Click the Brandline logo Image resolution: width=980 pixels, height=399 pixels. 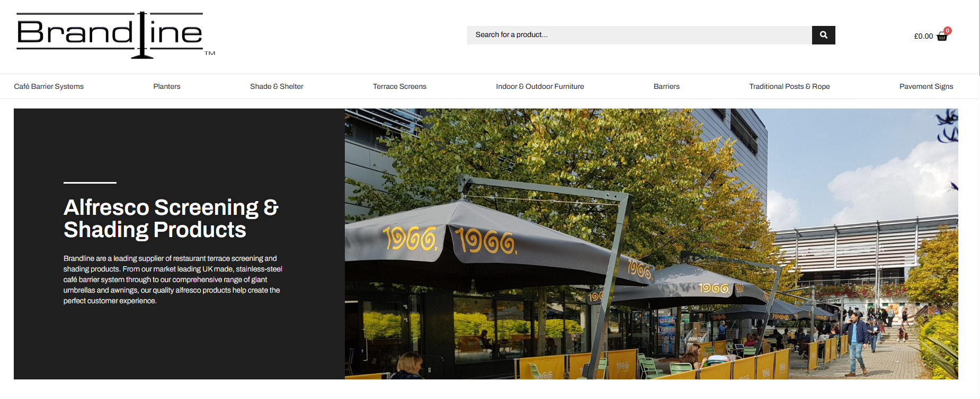click(116, 35)
